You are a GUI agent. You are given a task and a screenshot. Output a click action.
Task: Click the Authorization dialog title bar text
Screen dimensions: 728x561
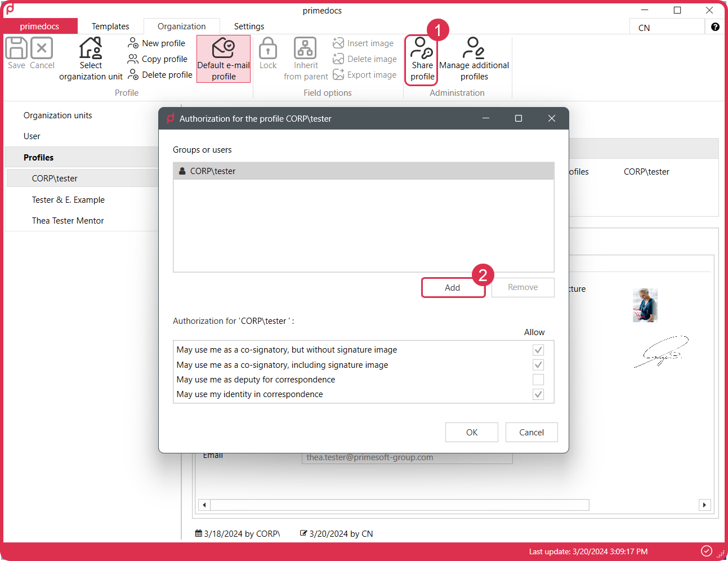coord(256,119)
